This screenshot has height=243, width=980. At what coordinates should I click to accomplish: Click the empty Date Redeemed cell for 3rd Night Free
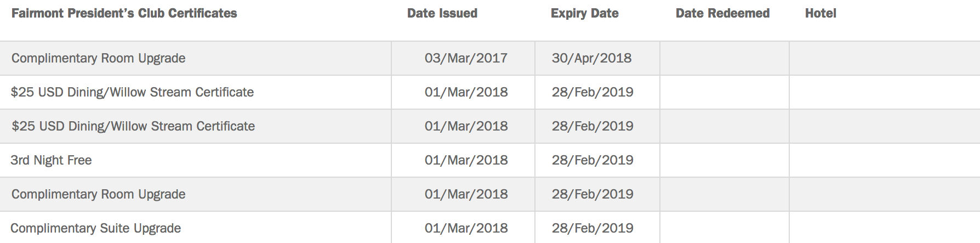[724, 160]
